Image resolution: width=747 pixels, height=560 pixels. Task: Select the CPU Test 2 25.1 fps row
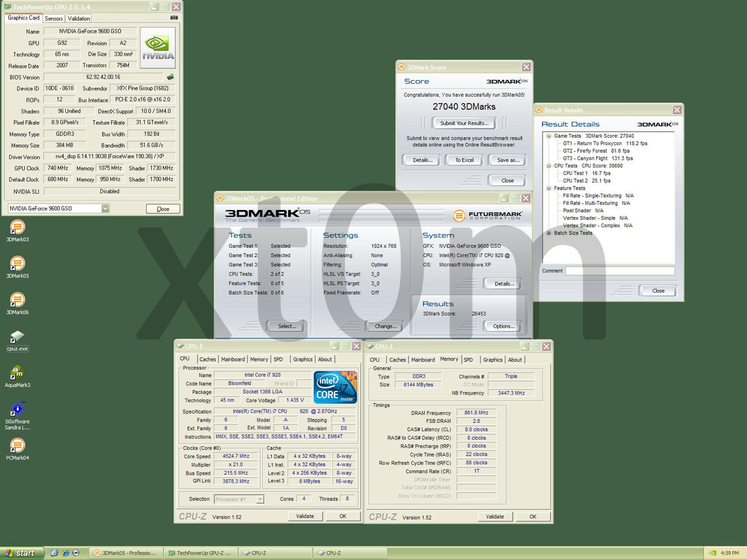point(587,181)
